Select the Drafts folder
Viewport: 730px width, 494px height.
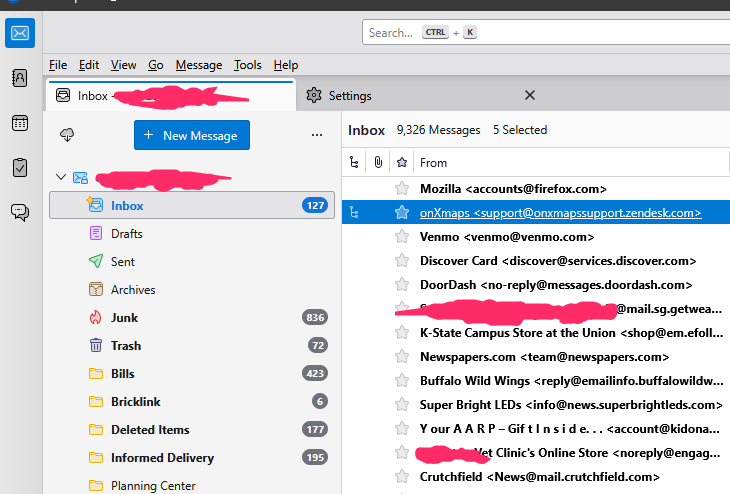pos(192,233)
